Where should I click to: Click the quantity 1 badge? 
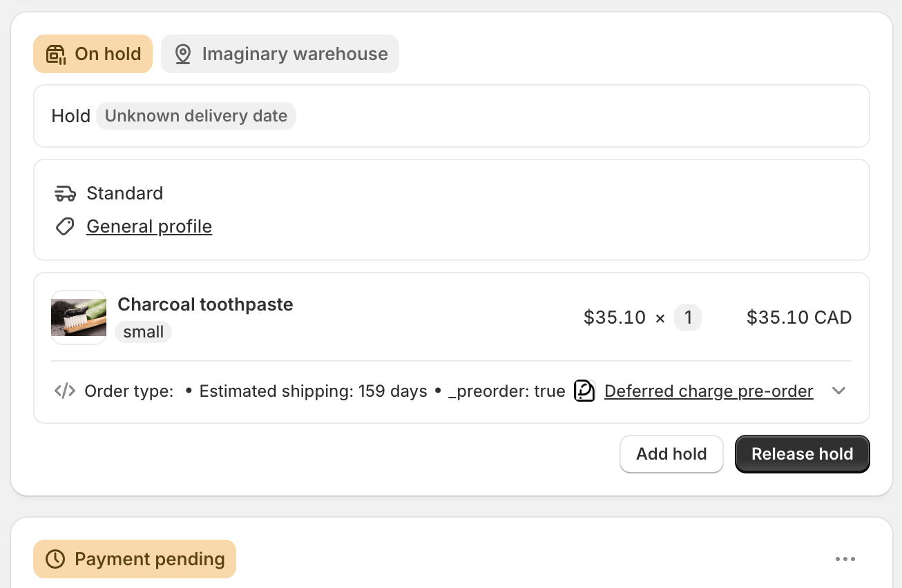pyautogui.click(x=688, y=317)
